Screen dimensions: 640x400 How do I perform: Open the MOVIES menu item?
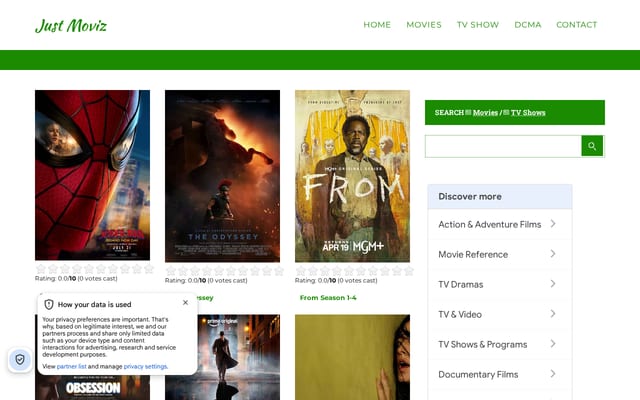(424, 25)
